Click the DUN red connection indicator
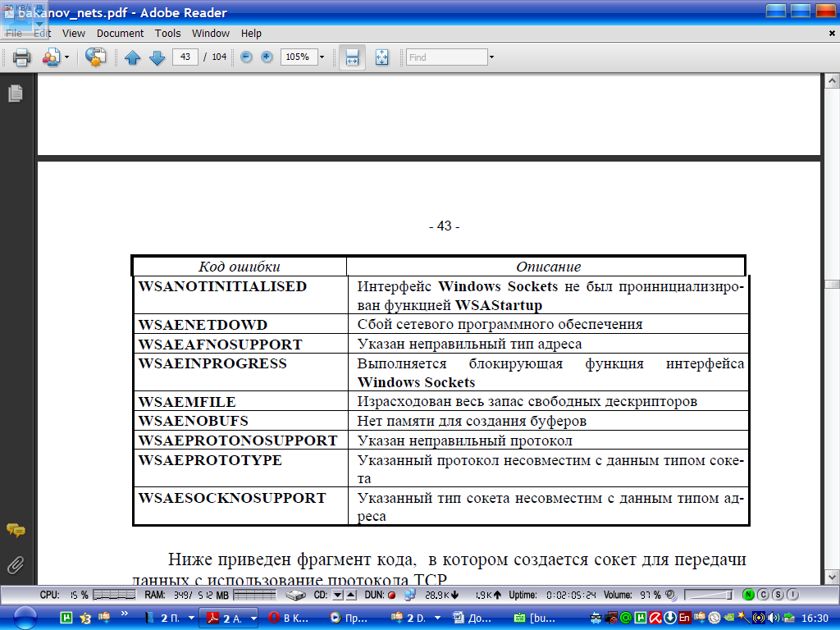 (391, 595)
